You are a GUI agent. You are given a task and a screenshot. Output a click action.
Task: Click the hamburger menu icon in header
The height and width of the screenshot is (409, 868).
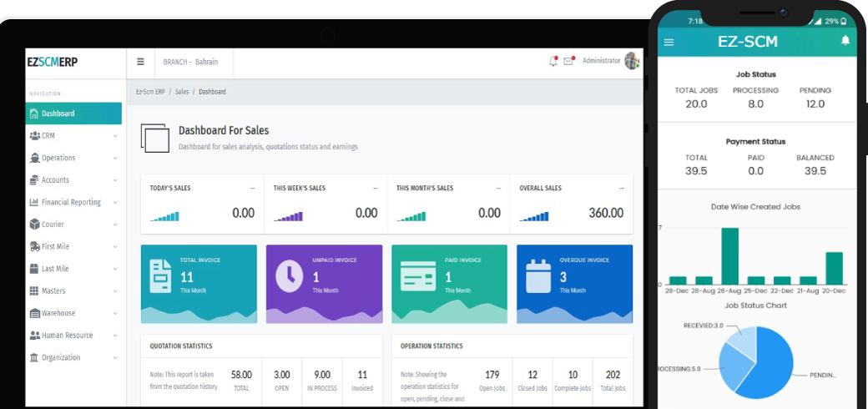click(140, 62)
